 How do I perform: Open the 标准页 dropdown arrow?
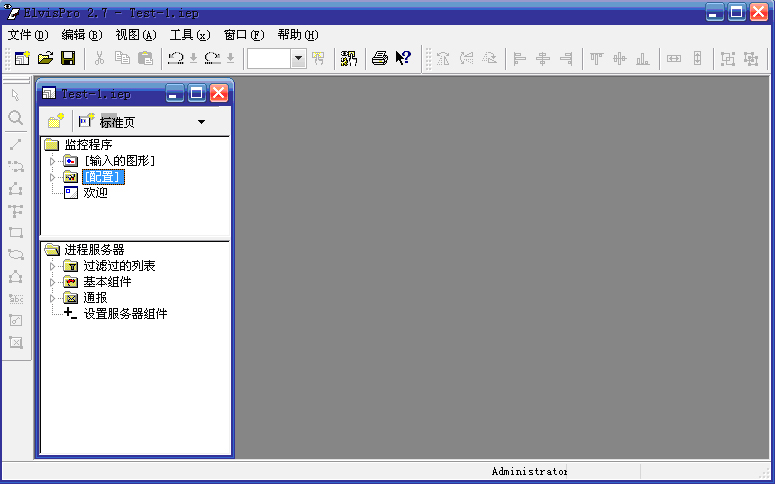pos(201,122)
